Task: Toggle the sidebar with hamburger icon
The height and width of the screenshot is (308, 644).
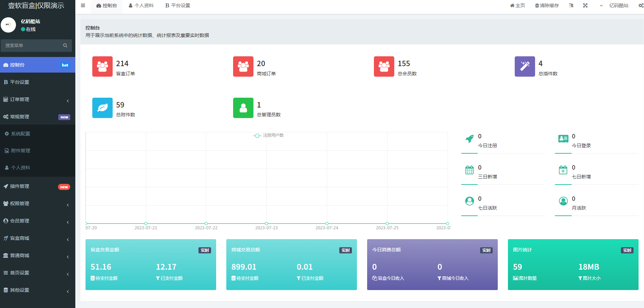Action: 83,5
